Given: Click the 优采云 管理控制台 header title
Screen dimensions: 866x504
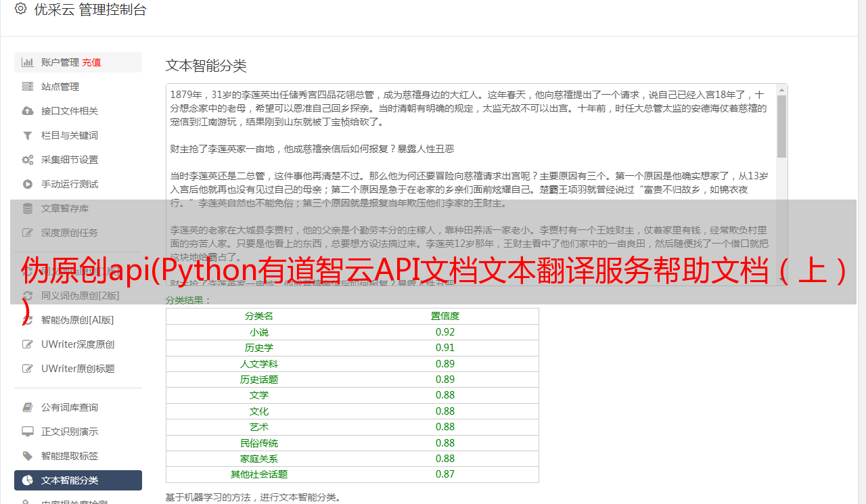Looking at the screenshot, I should (90, 9).
